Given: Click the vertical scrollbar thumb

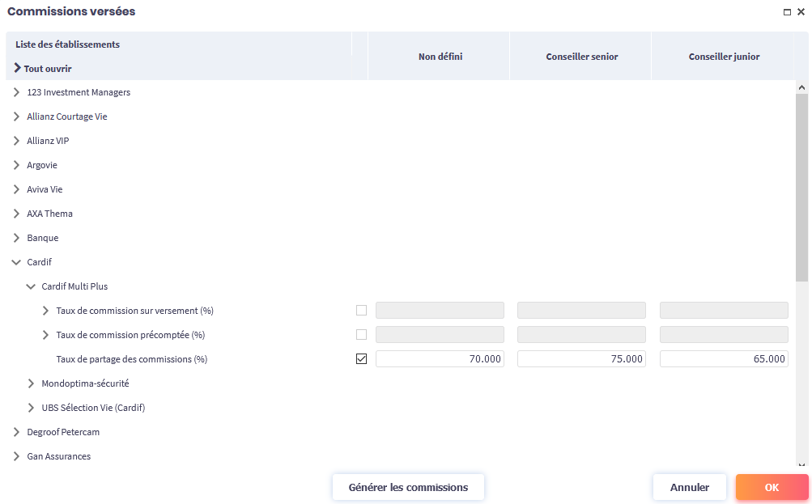Looking at the screenshot, I should pyautogui.click(x=801, y=186).
